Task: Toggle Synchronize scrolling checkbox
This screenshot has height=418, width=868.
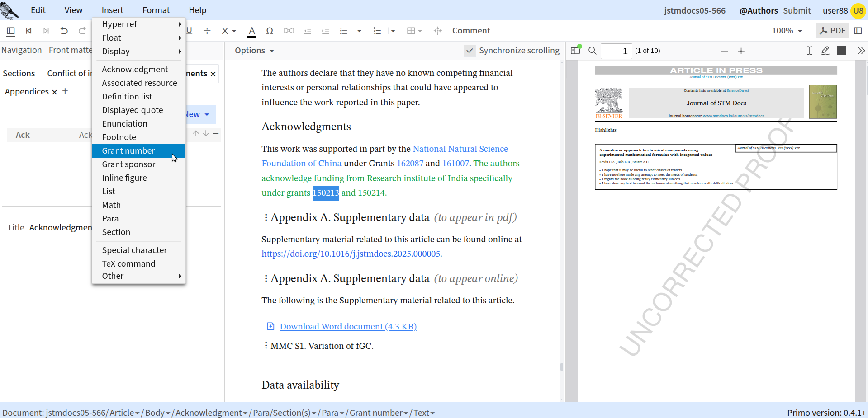Action: [x=470, y=51]
